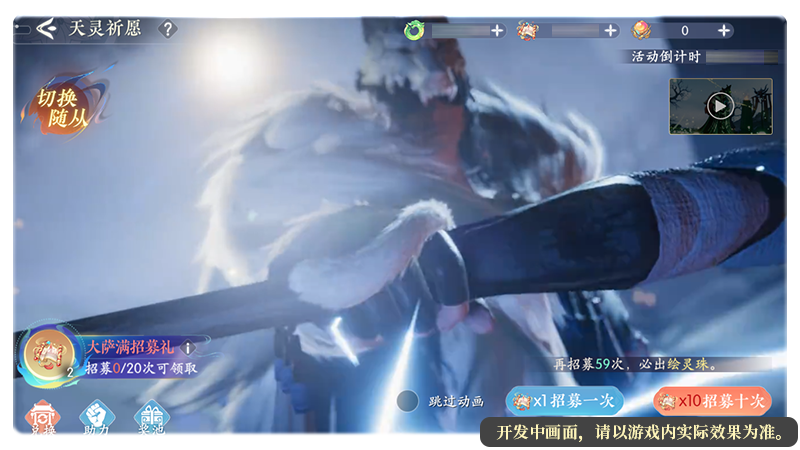Tap the recruitment scroll currency icon

[x=528, y=31]
